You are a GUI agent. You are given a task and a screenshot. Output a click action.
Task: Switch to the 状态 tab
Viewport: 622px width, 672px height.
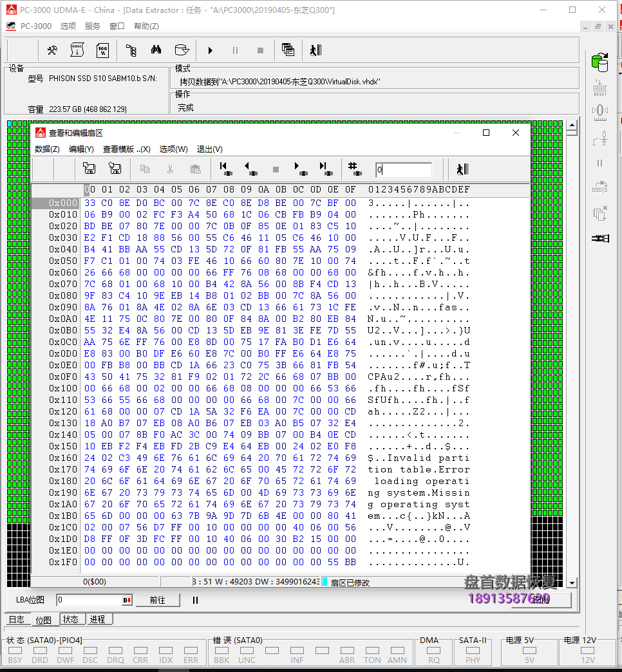71,619
